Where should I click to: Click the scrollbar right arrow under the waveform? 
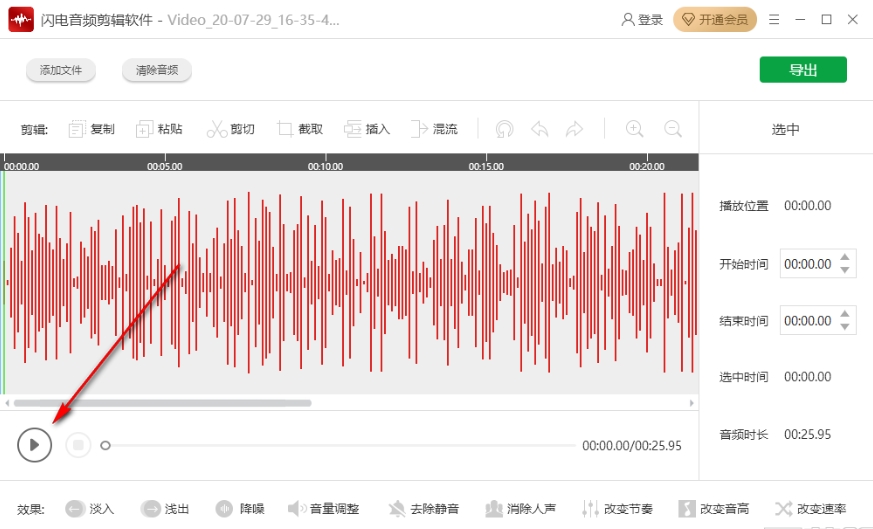click(x=691, y=403)
